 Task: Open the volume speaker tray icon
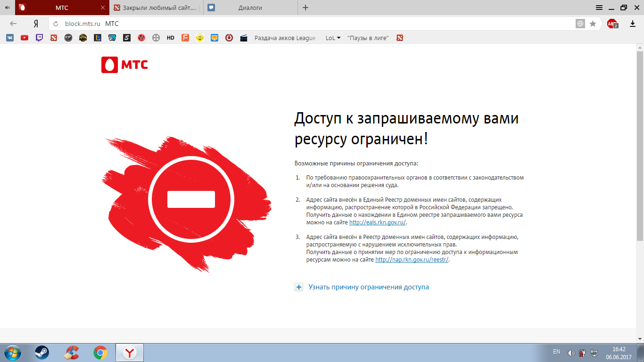pos(571,353)
